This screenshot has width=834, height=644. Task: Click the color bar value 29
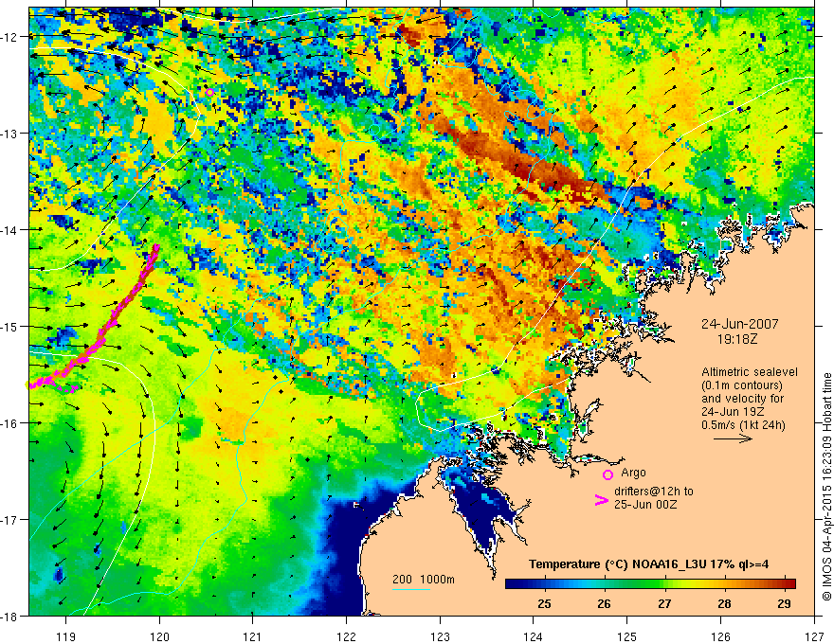pos(784,603)
